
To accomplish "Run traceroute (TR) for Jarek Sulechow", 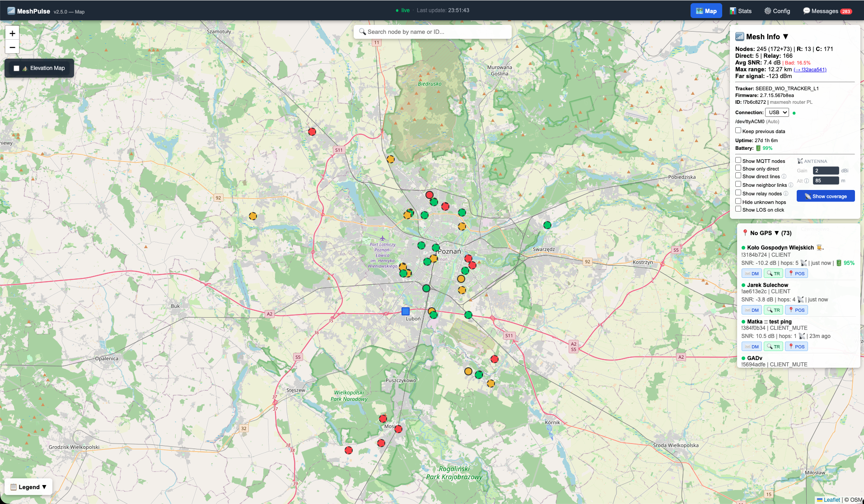I will tap(774, 310).
